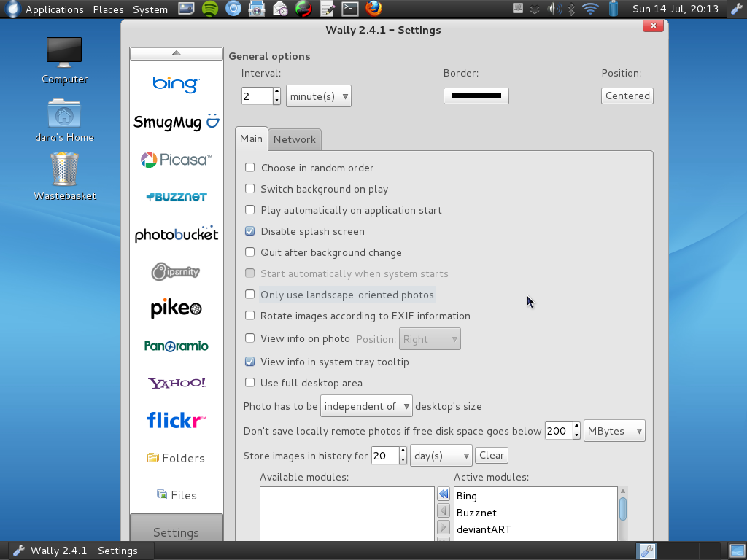Viewport: 747px width, 560px height.
Task: Open the clock showing Sun 14 Jul
Action: (x=675, y=9)
